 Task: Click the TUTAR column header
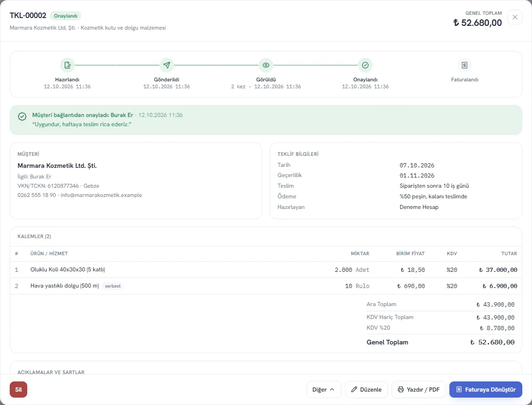[509, 253]
